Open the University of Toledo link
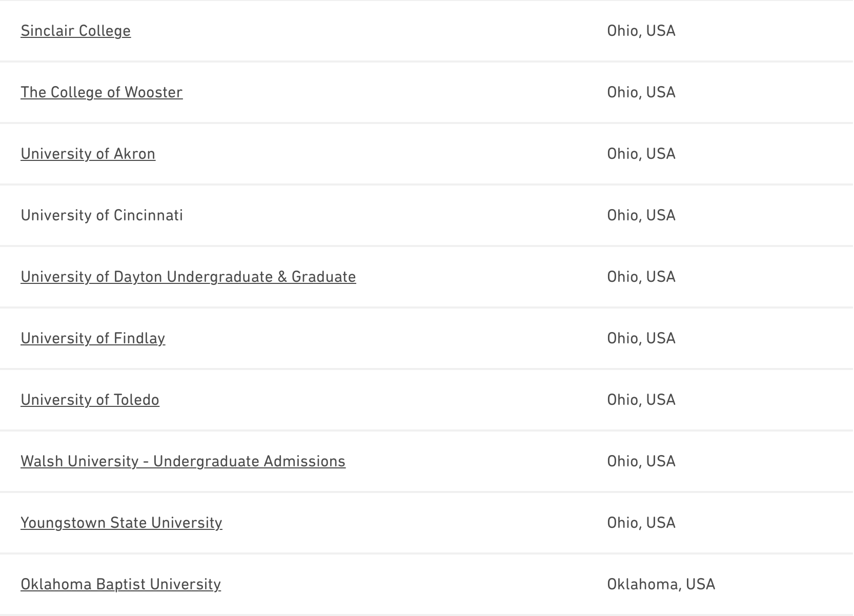Image resolution: width=854 pixels, height=616 pixels. pyautogui.click(x=90, y=400)
